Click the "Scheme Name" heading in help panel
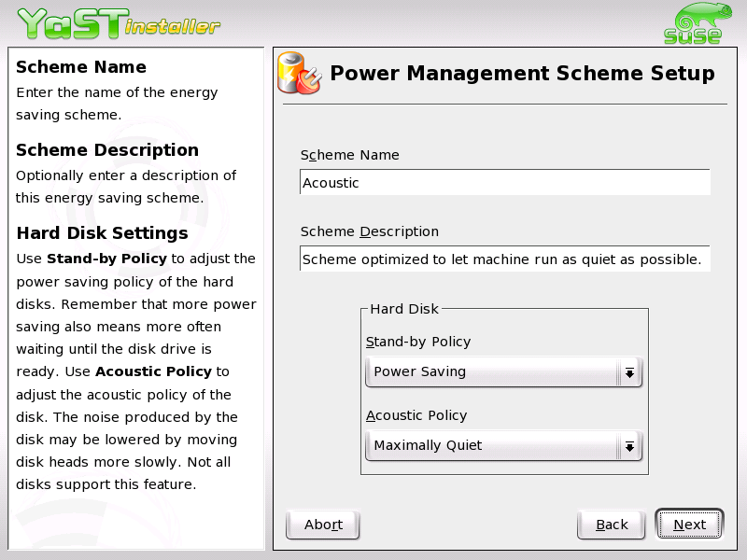This screenshot has width=747, height=560. [81, 66]
